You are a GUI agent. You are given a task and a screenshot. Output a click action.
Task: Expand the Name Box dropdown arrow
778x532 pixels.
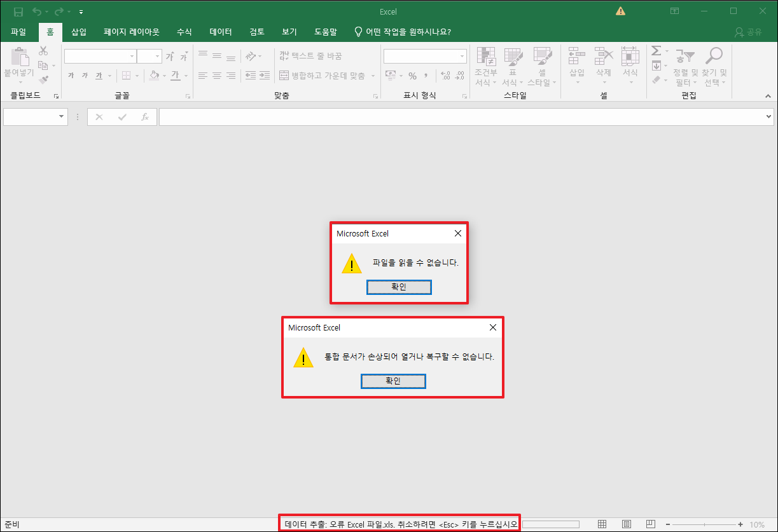[62, 117]
